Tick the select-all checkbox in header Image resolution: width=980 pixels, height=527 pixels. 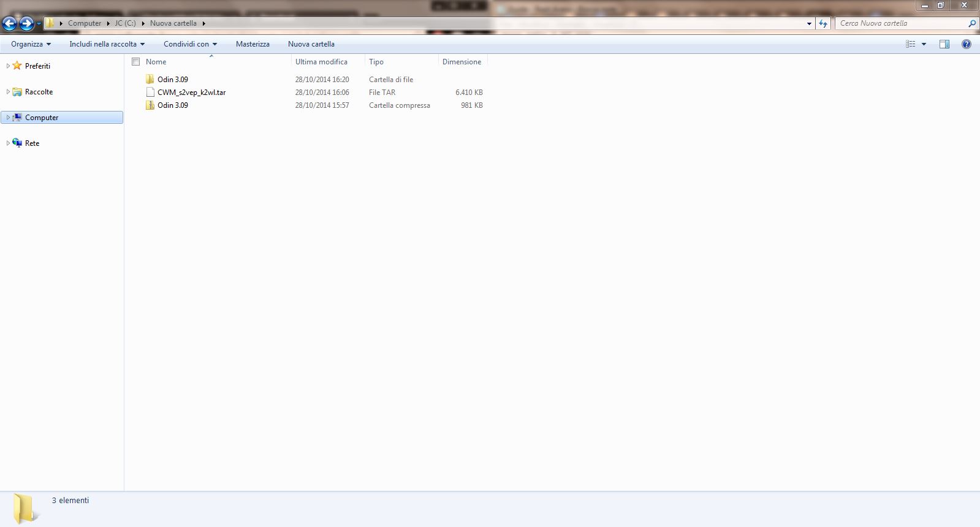[136, 62]
